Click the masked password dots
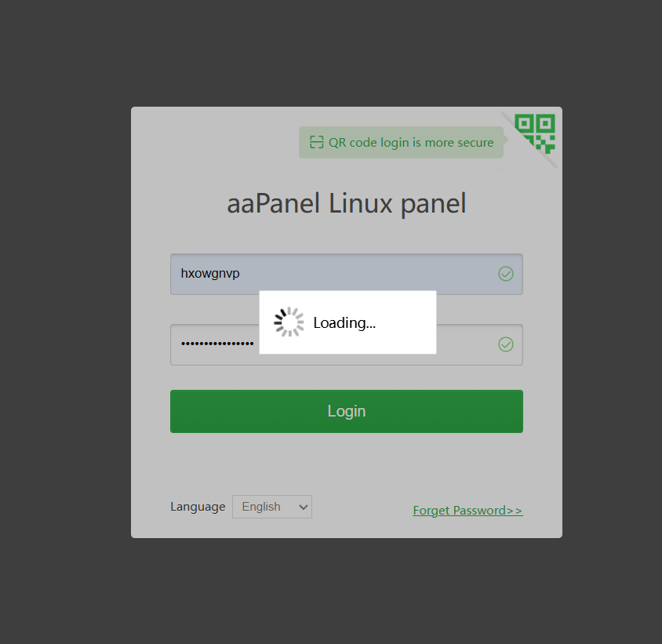This screenshot has height=644, width=662. [x=217, y=344]
